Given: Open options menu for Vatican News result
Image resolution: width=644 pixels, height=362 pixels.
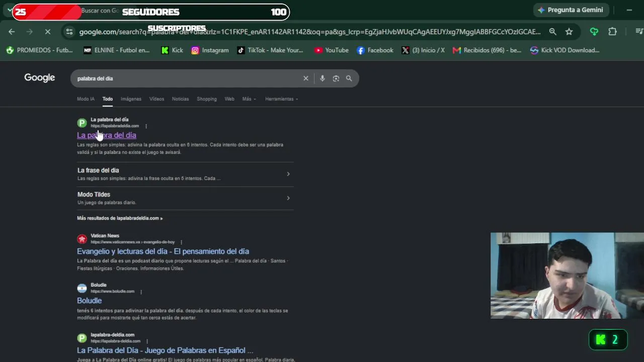Looking at the screenshot, I should 181,242.
